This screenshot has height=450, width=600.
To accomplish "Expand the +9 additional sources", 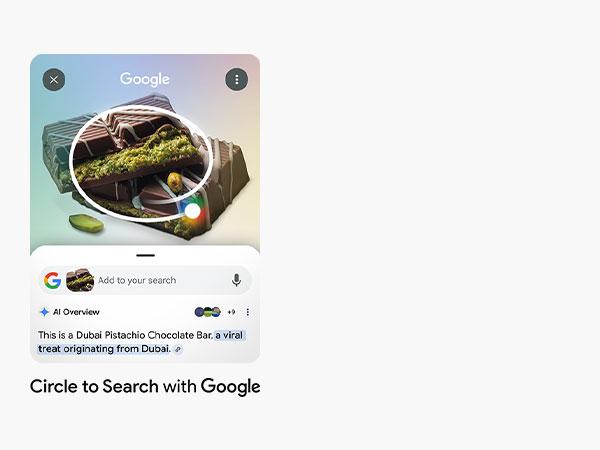I will pyautogui.click(x=231, y=312).
